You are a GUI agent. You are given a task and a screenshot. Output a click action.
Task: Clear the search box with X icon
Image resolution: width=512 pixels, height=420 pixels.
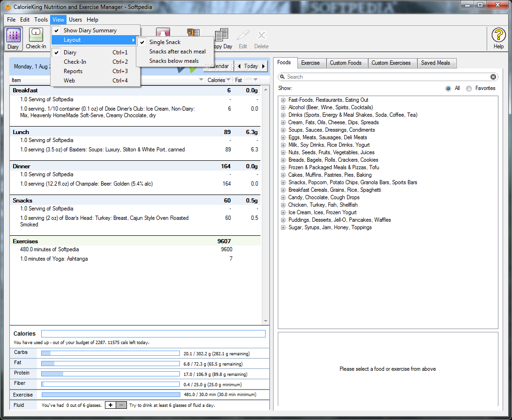pyautogui.click(x=493, y=77)
